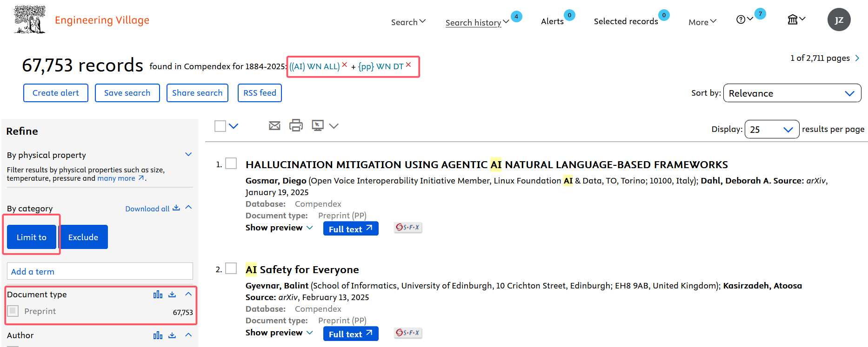
Task: Open author Kasirzadeh, Atoosa
Action: coord(762,286)
